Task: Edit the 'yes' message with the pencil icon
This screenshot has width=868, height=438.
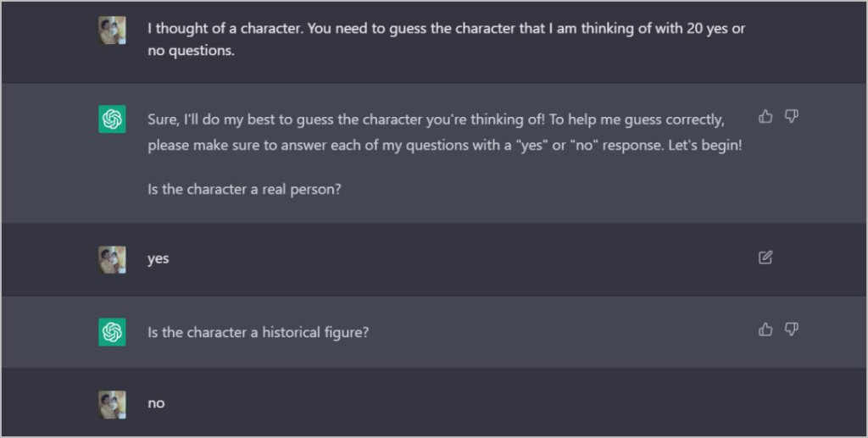Action: coord(765,258)
